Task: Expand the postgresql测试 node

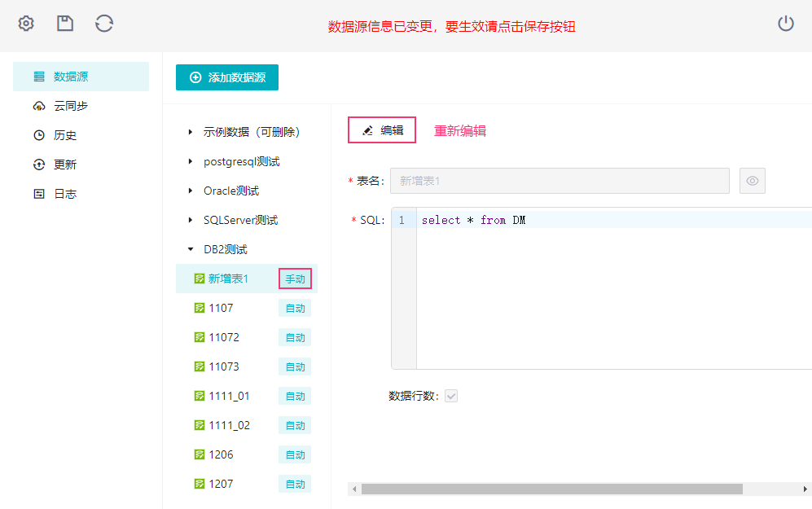Action: (191, 161)
